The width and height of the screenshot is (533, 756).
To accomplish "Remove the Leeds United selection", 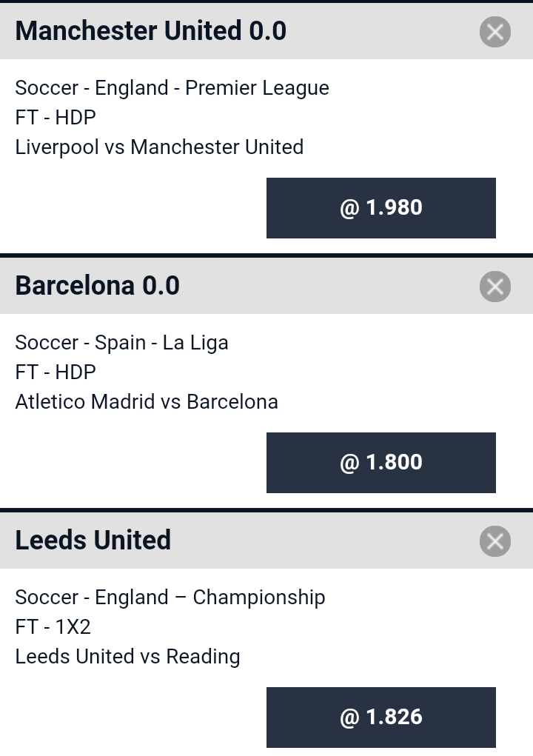I will coord(495,541).
